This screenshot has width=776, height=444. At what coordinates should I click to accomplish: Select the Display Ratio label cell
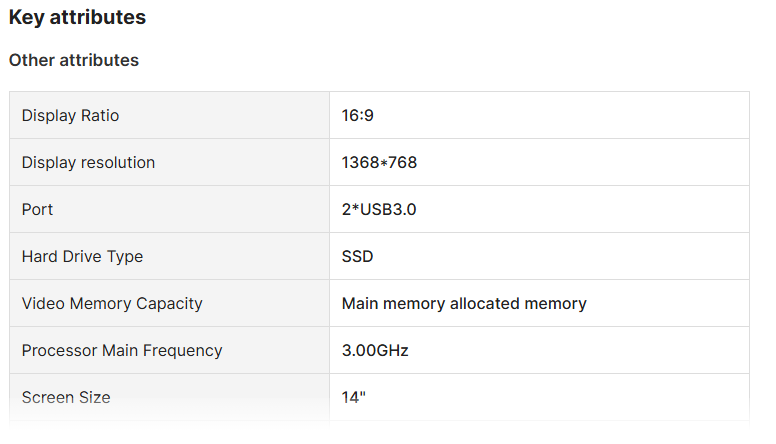(169, 115)
